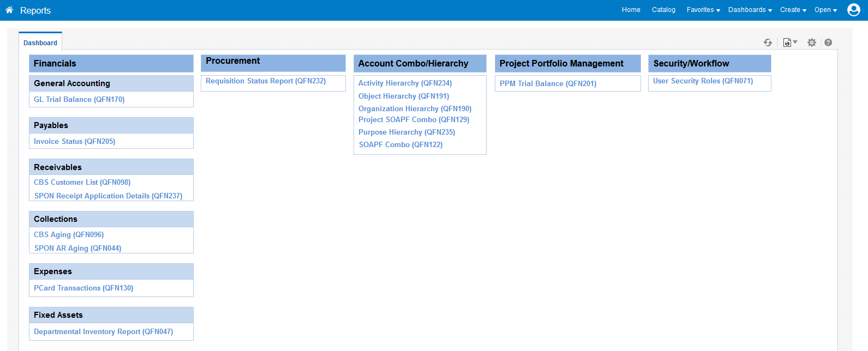868x351 pixels.
Task: Open GL Trial Balance (QFN170) report
Action: click(x=79, y=99)
